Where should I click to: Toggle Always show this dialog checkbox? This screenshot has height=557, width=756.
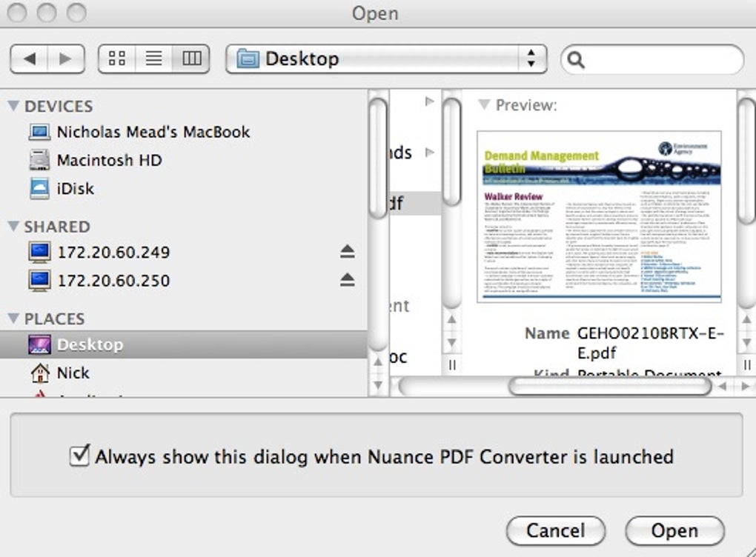pyautogui.click(x=79, y=456)
